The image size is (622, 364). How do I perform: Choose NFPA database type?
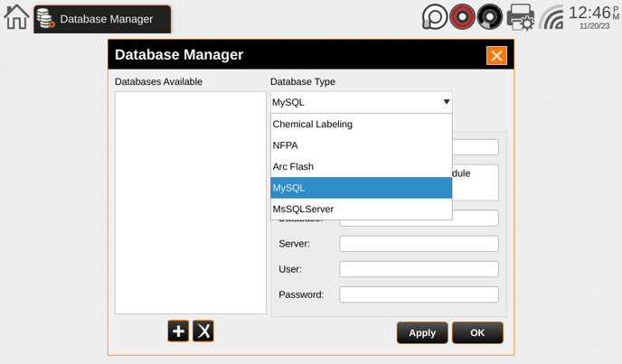pyautogui.click(x=361, y=145)
